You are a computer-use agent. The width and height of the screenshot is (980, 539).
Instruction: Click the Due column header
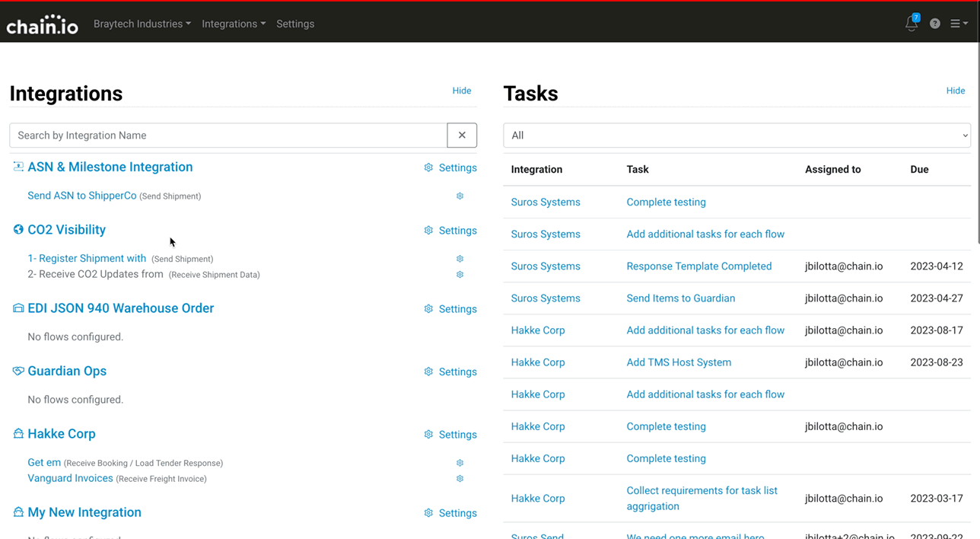(x=919, y=169)
